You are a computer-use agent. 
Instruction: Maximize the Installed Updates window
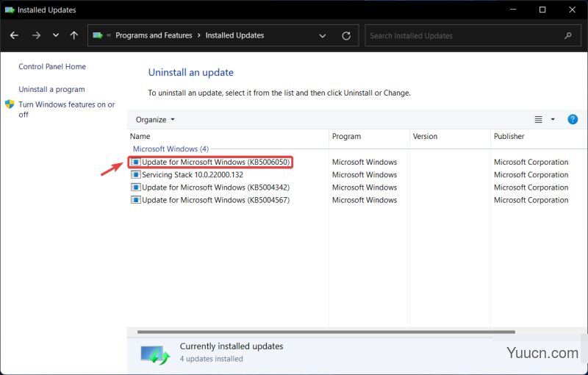(542, 10)
